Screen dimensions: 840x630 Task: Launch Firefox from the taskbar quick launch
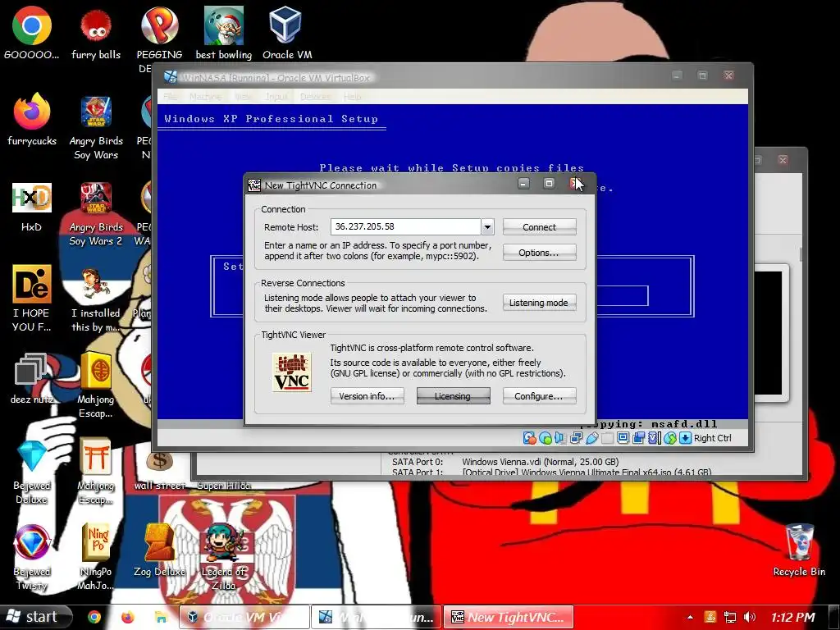[127, 617]
